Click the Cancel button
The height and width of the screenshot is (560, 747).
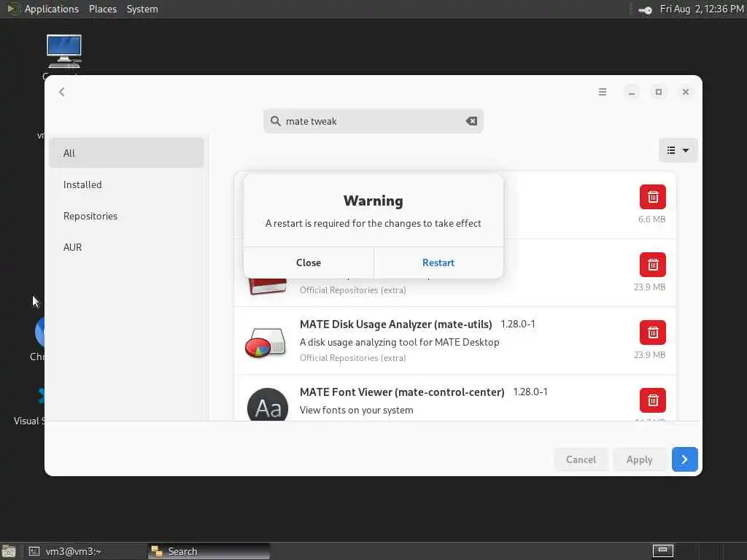581,459
